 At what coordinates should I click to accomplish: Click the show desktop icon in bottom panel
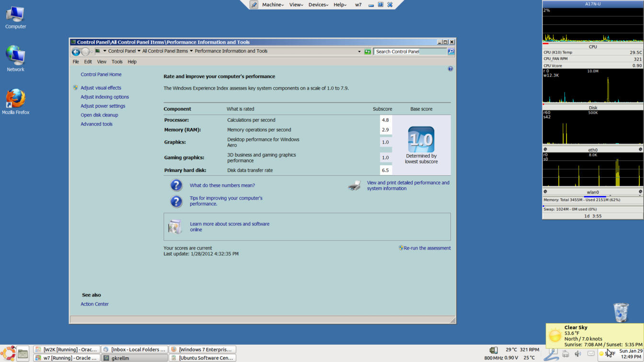23,354
